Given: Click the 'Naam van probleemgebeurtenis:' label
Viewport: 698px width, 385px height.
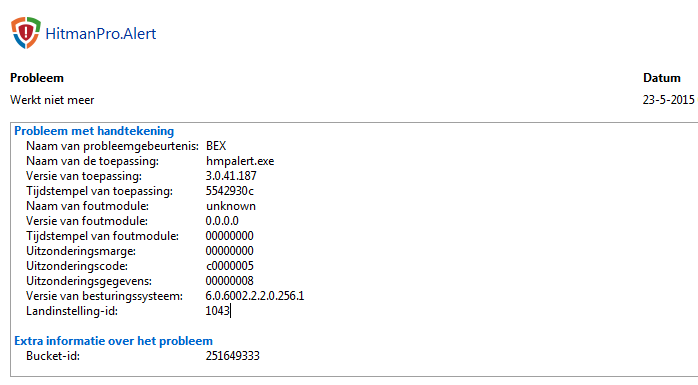Looking at the screenshot, I should [112, 146].
